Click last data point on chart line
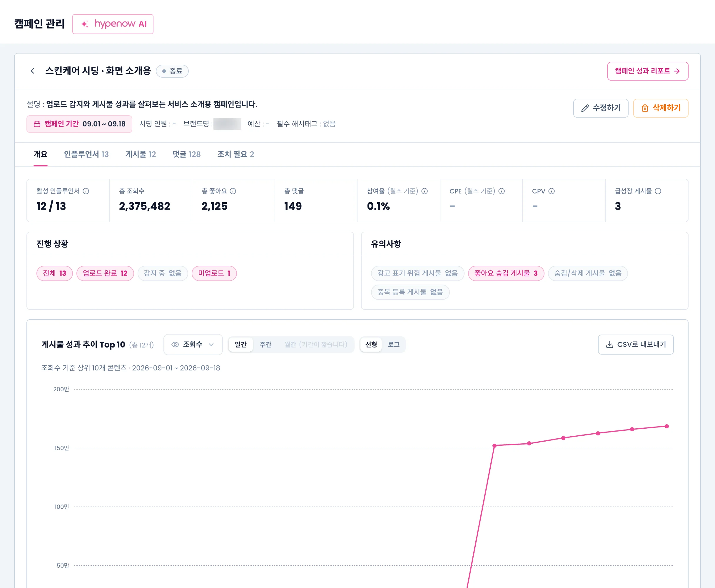 pos(666,426)
